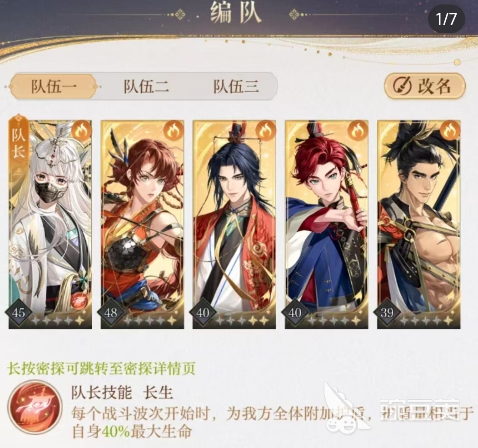Click the fire element icon on white-haired captain card
This screenshot has height=448, width=478.
[81, 130]
